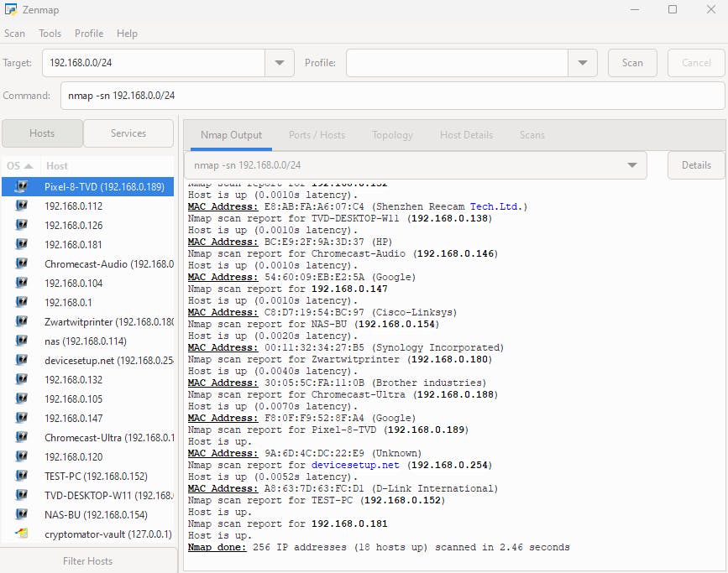Image resolution: width=728 pixels, height=573 pixels.
Task: Click OS icon beside 192.168.0.112
Action: [21, 206]
